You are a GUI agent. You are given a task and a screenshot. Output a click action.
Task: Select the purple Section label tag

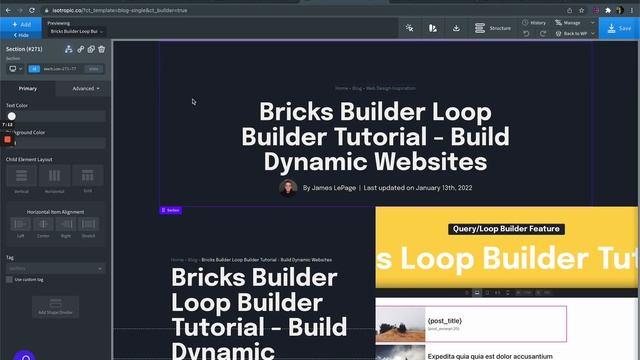pos(171,210)
